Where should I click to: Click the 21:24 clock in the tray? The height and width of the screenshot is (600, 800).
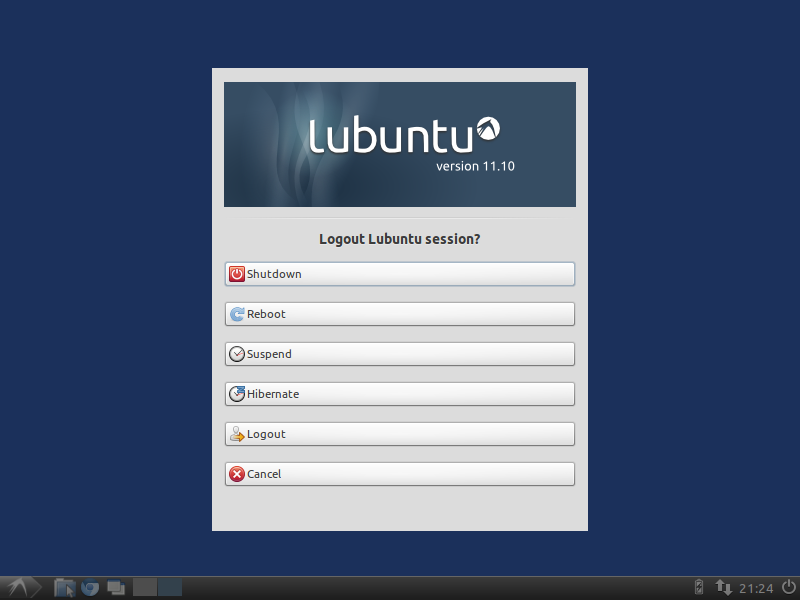pos(756,588)
